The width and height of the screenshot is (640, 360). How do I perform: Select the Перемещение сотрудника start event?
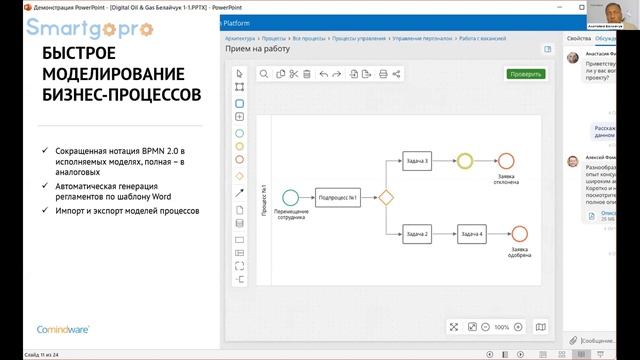pos(291,198)
